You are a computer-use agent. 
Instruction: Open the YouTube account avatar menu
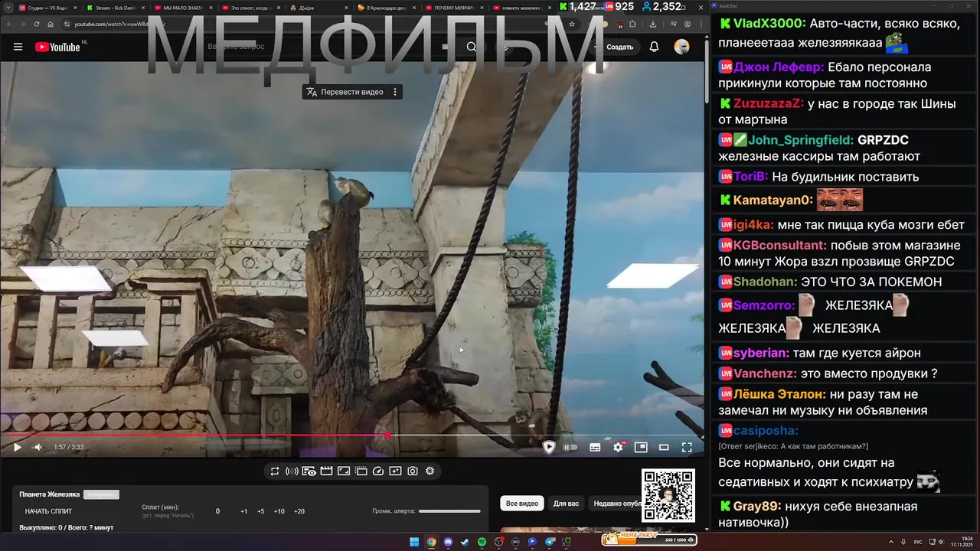tap(681, 47)
